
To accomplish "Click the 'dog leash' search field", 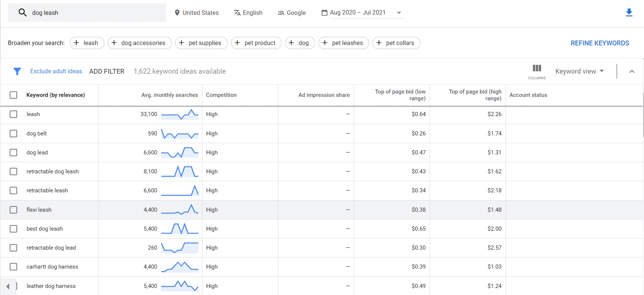I will [87, 13].
